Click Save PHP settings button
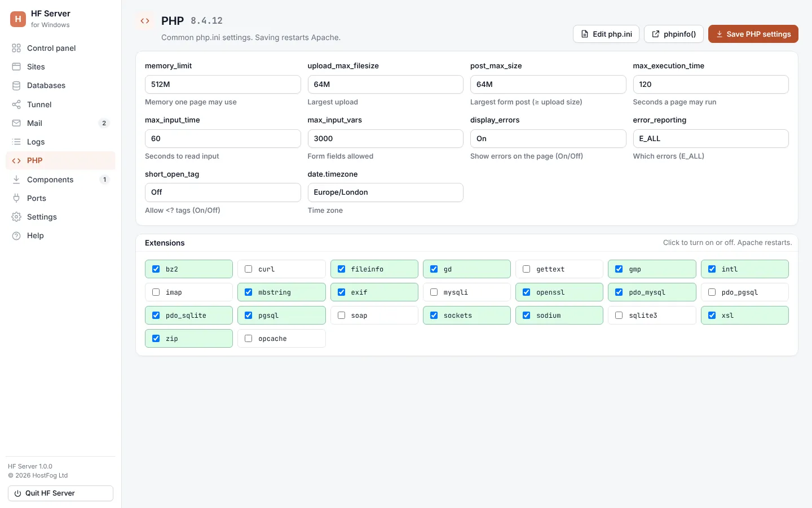The image size is (812, 508). tap(753, 34)
